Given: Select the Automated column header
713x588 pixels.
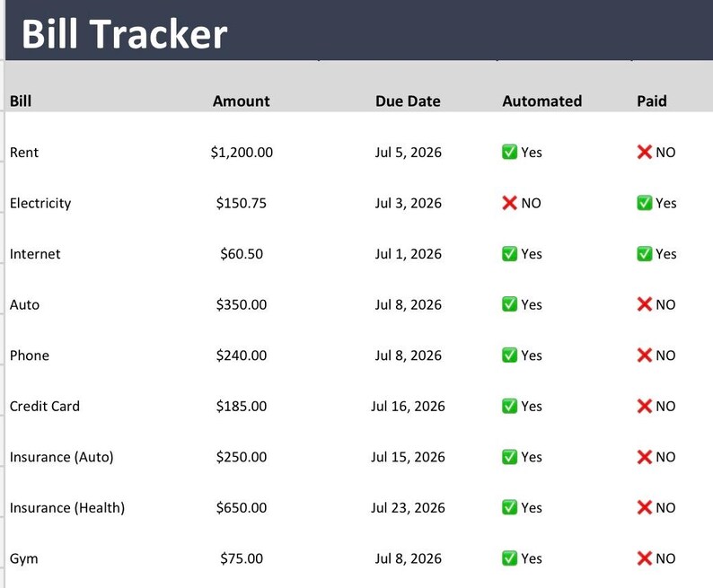Looking at the screenshot, I should pyautogui.click(x=542, y=101).
